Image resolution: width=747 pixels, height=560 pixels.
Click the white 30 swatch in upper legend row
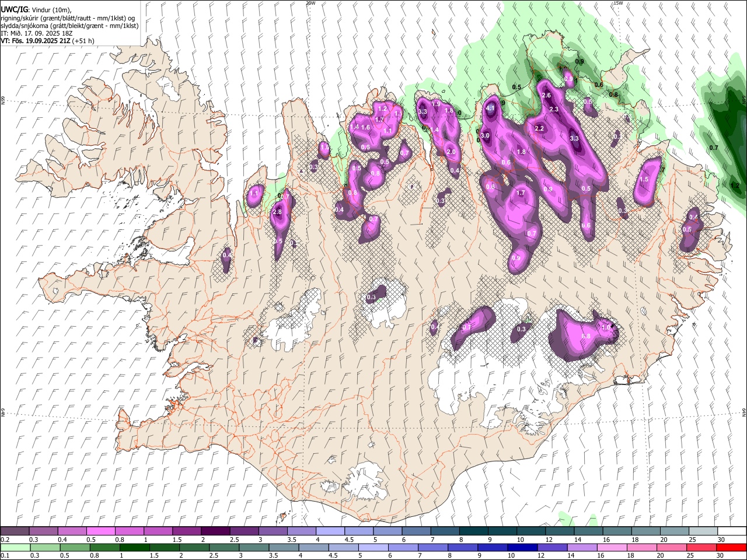click(731, 531)
